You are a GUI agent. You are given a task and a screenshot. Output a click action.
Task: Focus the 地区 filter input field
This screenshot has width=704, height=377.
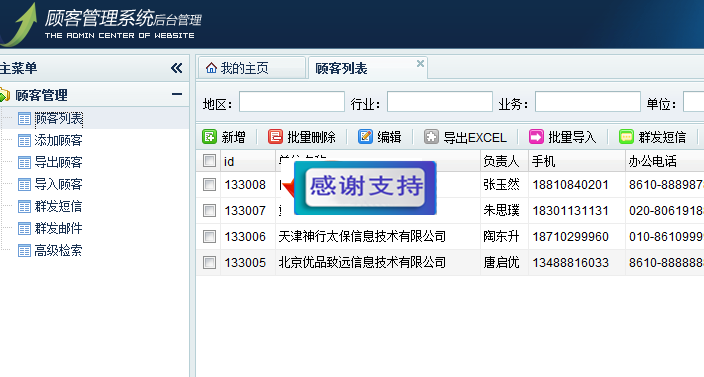(x=292, y=101)
